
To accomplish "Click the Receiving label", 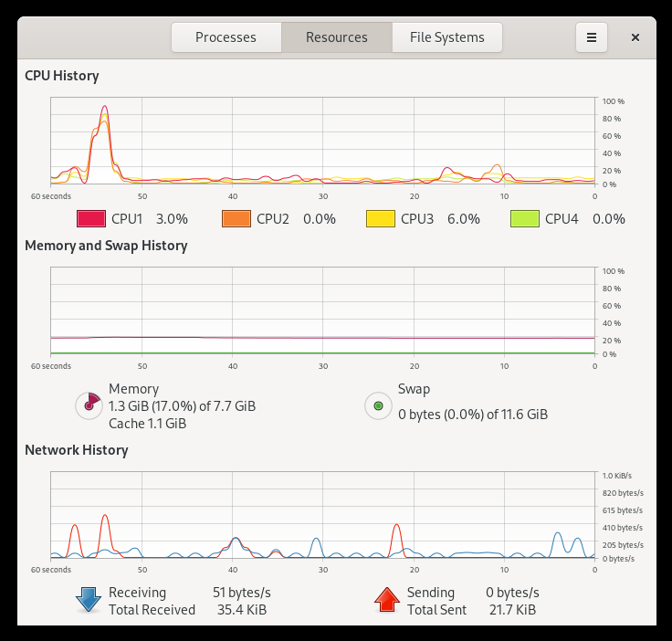I will 137,593.
